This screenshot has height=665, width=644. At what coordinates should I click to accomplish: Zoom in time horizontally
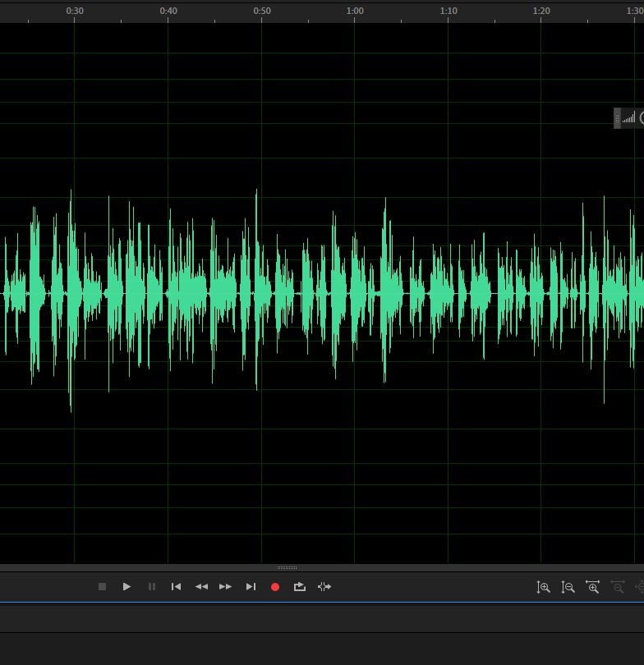(593, 587)
